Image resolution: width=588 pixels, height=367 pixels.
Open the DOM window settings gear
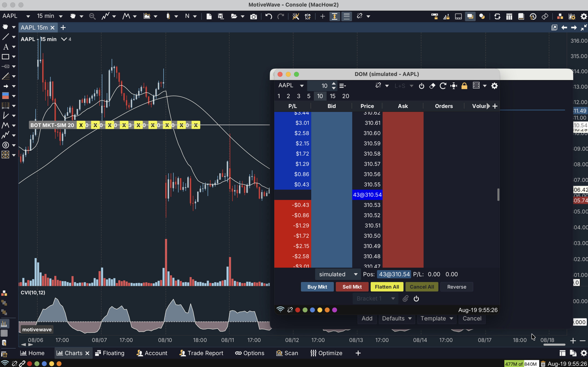coord(494,86)
